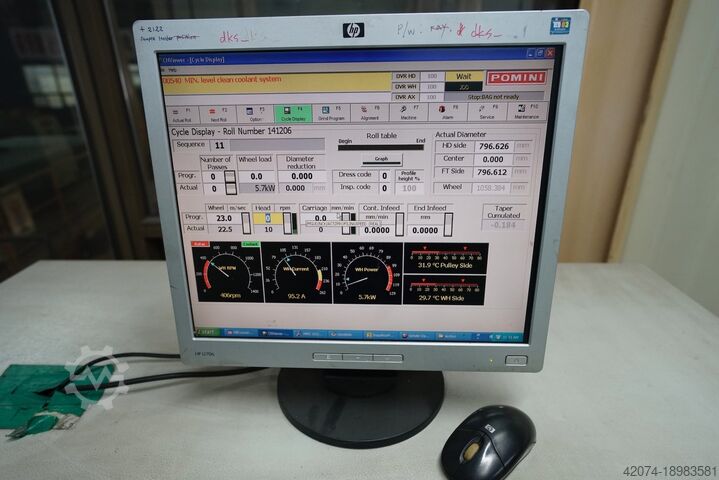
Task: Click the Alignment F6 toolbar icon
Action: [x=370, y=112]
